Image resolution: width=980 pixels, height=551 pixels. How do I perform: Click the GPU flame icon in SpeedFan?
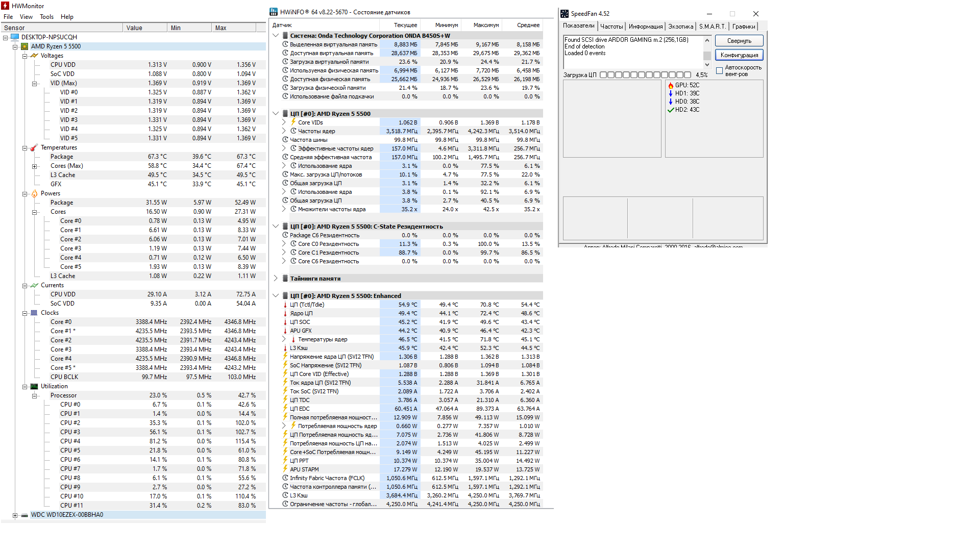(671, 85)
